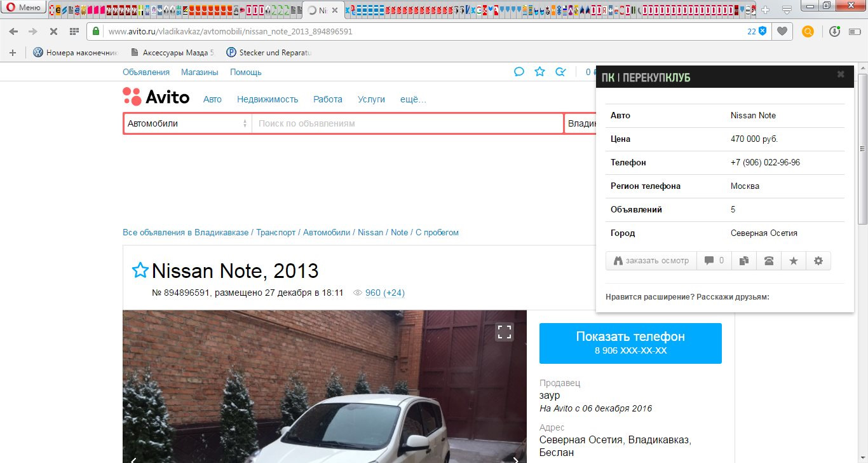Add page to bookmarks with heart icon
Image resolution: width=868 pixels, height=463 pixels.
[x=783, y=31]
